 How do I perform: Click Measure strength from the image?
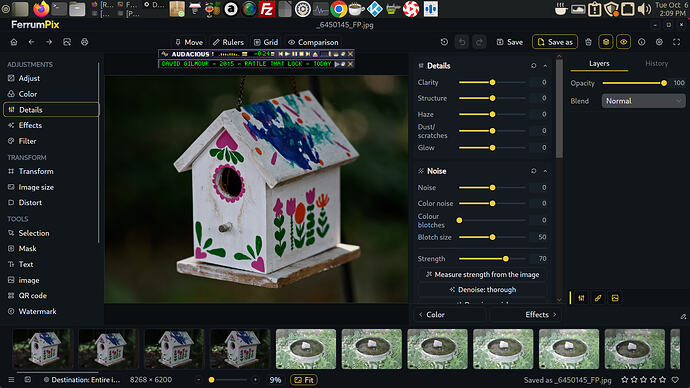point(483,275)
